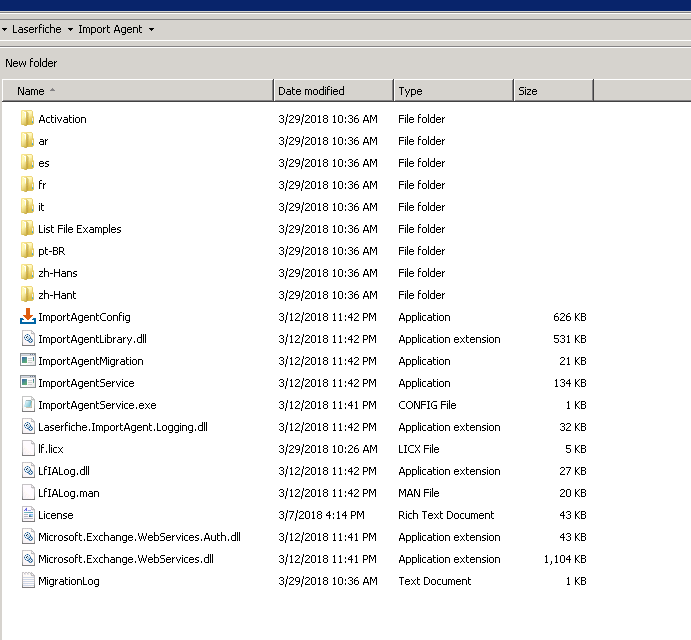Image resolution: width=691 pixels, height=640 pixels.
Task: Select the List File Examples name
Action: click(80, 229)
